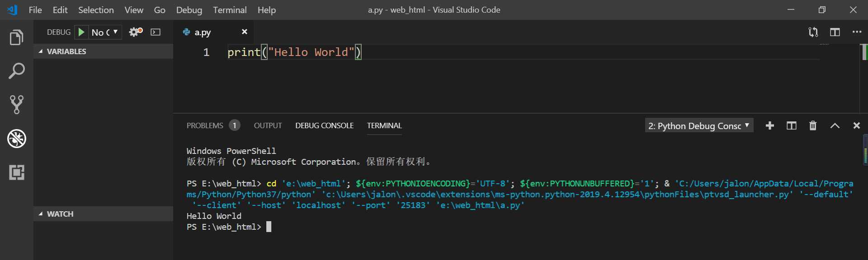Click the problems count badge '1'
This screenshot has height=260, width=868.
(x=234, y=125)
